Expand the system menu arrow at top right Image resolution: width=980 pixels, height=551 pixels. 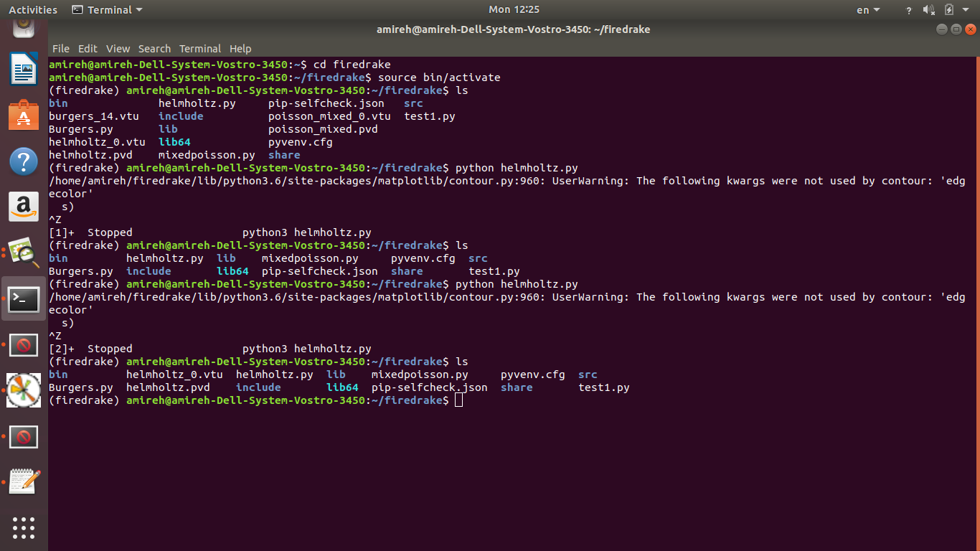point(966,10)
